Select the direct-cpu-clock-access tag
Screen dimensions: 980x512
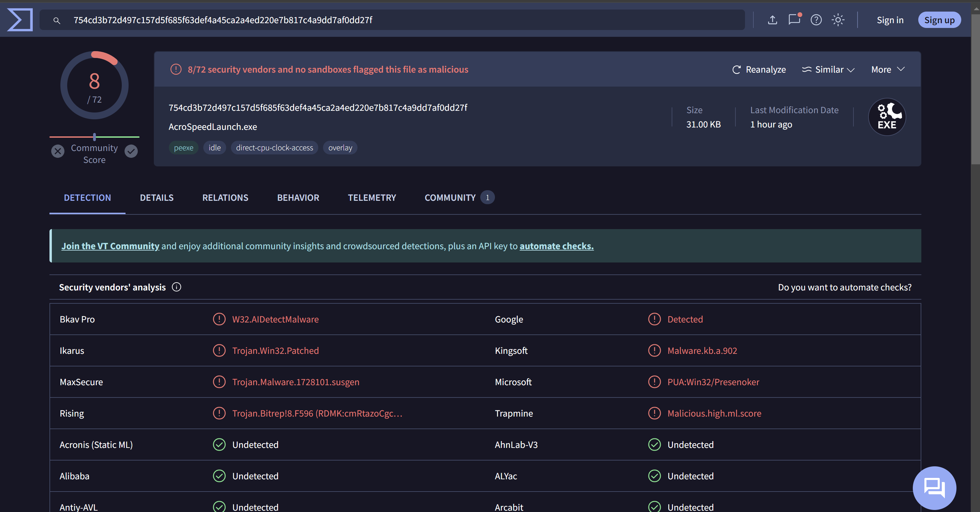[x=274, y=148]
